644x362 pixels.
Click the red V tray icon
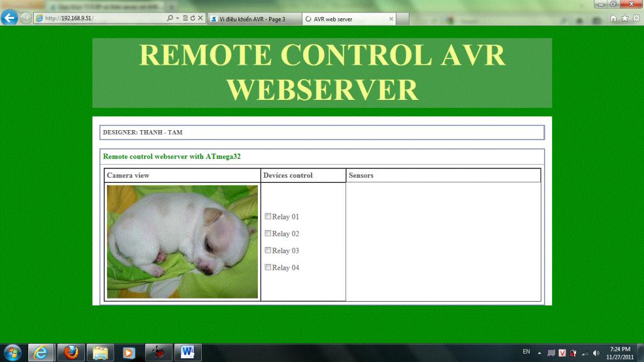[x=562, y=353]
